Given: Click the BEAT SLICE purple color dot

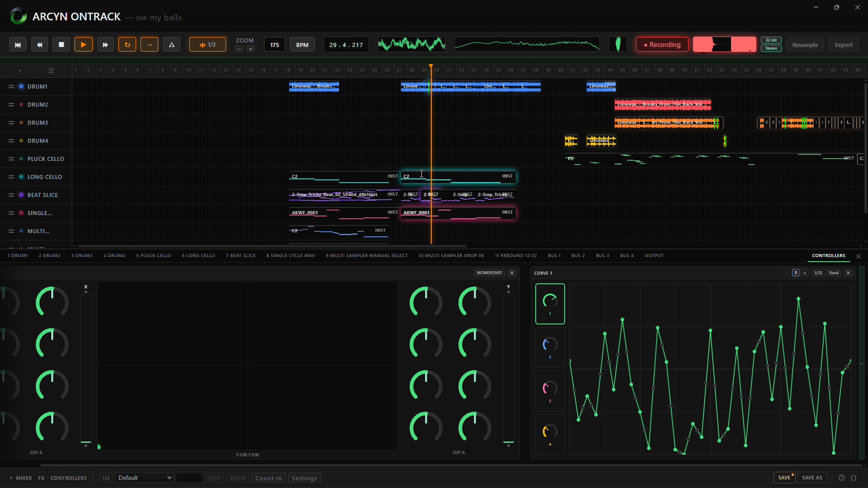Looking at the screenshot, I should 21,195.
